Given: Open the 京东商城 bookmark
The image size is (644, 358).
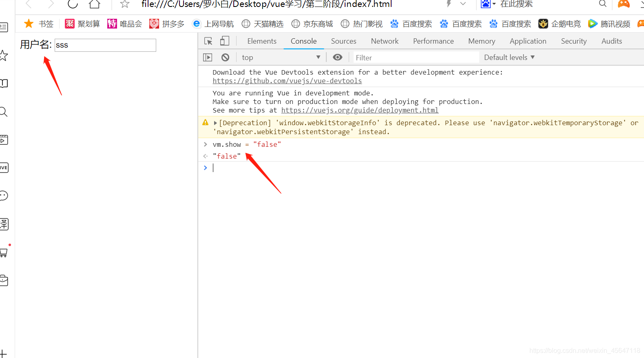Looking at the screenshot, I should tap(312, 24).
